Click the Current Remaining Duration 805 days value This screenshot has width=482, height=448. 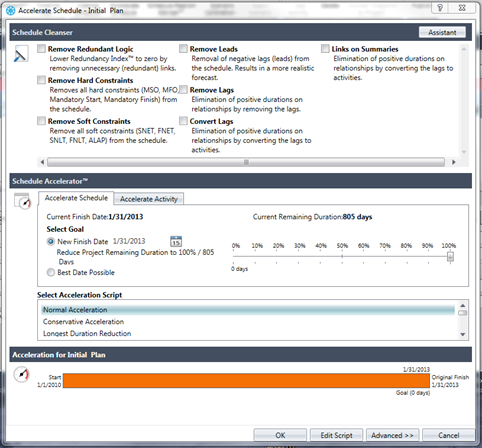(x=357, y=217)
